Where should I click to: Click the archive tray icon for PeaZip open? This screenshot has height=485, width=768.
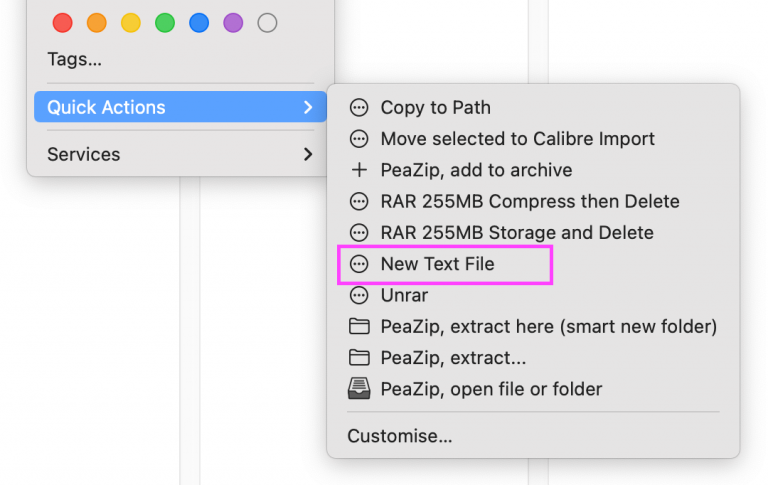pos(359,389)
